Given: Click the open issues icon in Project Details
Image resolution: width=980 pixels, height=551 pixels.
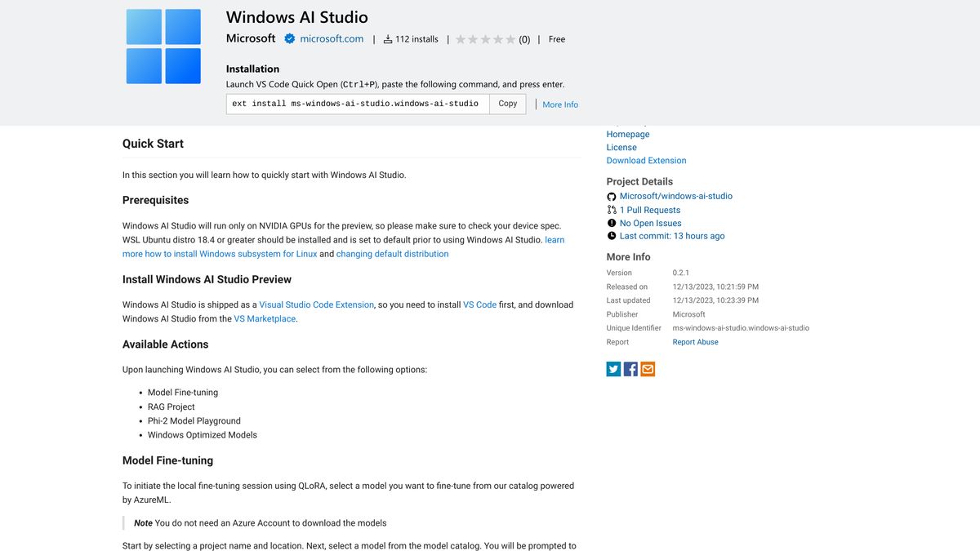Looking at the screenshot, I should tap(612, 223).
